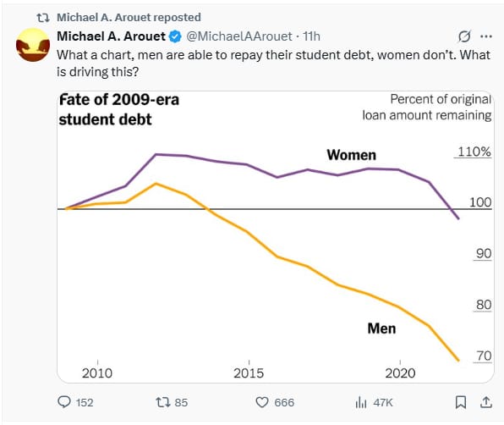Open the reply comment icon

click(x=64, y=402)
